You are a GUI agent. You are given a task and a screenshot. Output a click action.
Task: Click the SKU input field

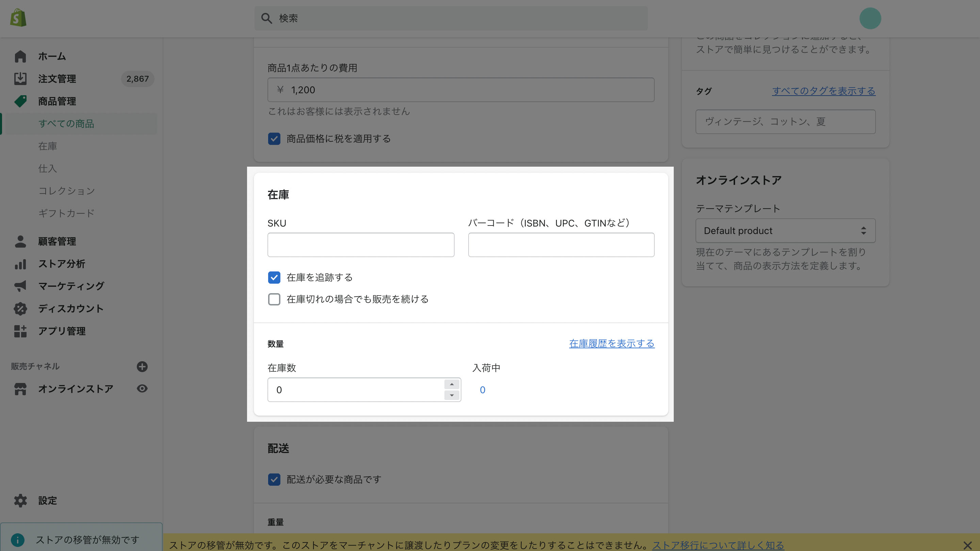pos(361,245)
